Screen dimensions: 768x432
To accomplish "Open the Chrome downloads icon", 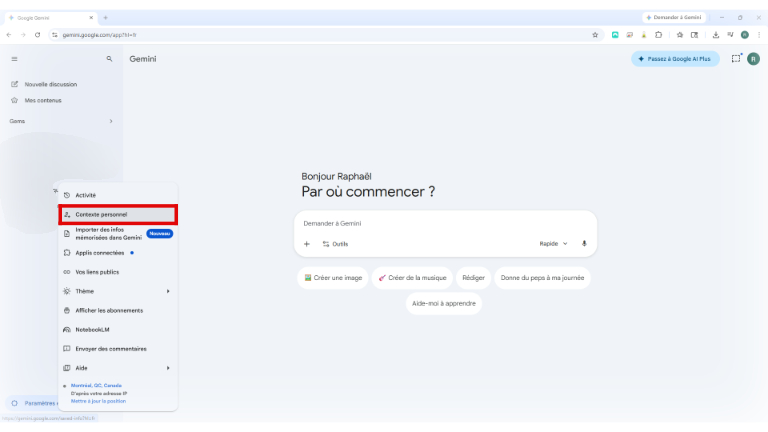I will pyautogui.click(x=716, y=34).
